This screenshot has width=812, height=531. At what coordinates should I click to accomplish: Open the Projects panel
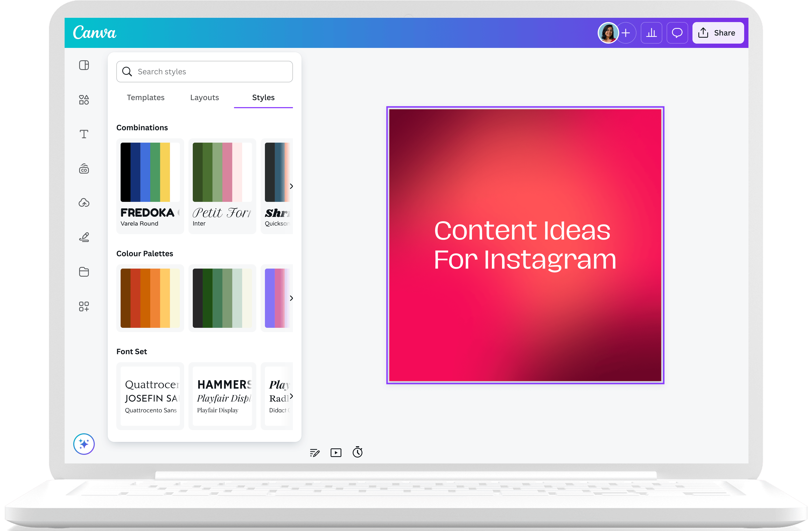tap(83, 272)
